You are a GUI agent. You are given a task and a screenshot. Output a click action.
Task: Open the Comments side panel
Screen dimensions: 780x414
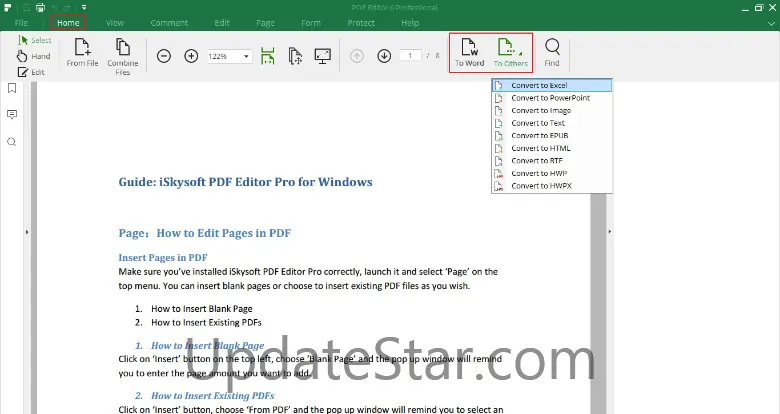[12, 115]
